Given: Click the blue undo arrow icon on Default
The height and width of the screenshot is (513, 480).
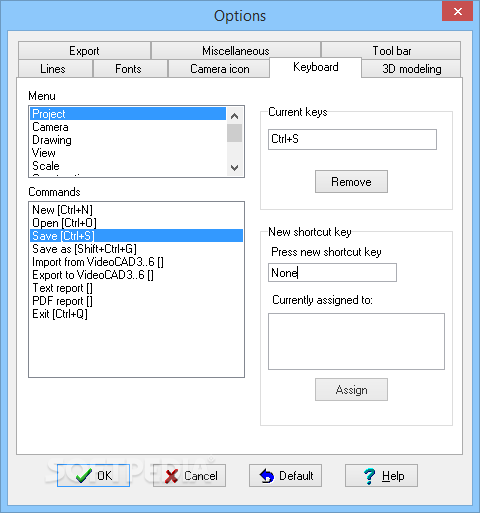Looking at the screenshot, I should pos(267,476).
